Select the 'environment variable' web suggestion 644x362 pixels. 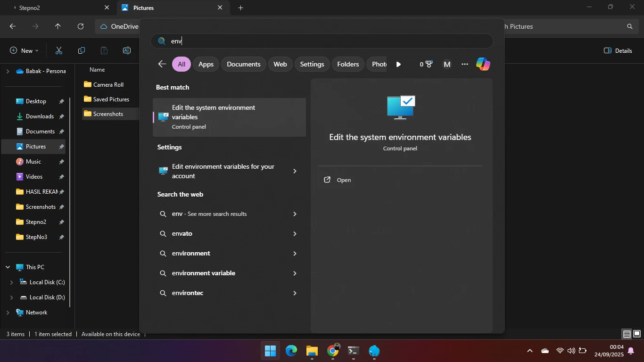coord(204,273)
